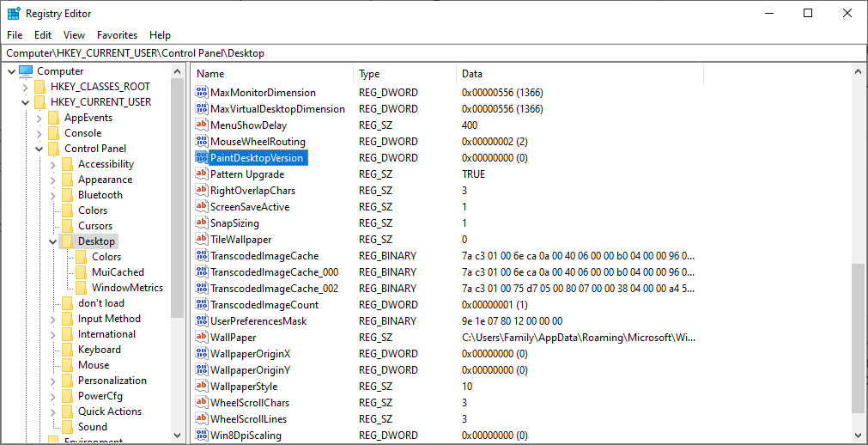Collapse the Desktop key
The width and height of the screenshot is (868, 445).
click(x=52, y=241)
